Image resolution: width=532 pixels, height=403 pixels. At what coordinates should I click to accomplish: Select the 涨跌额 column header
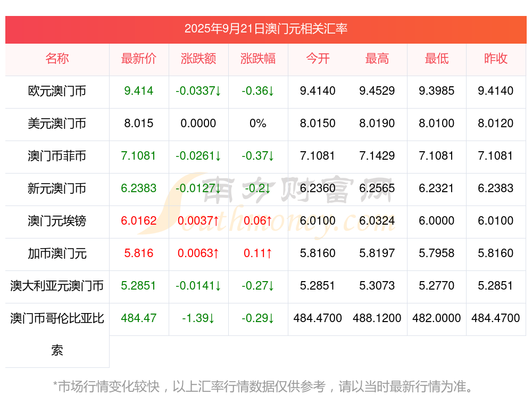pos(198,59)
